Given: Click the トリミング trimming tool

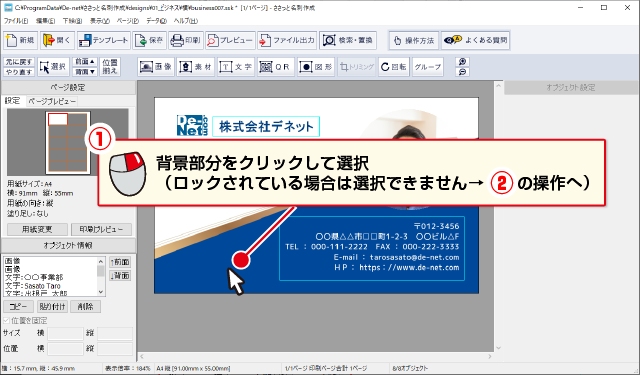Looking at the screenshot, I should point(356,67).
